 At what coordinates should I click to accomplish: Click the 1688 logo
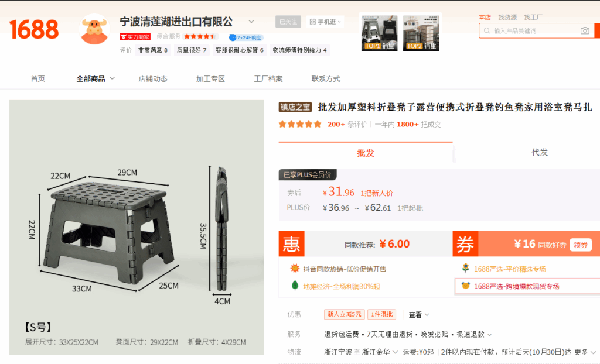click(34, 29)
